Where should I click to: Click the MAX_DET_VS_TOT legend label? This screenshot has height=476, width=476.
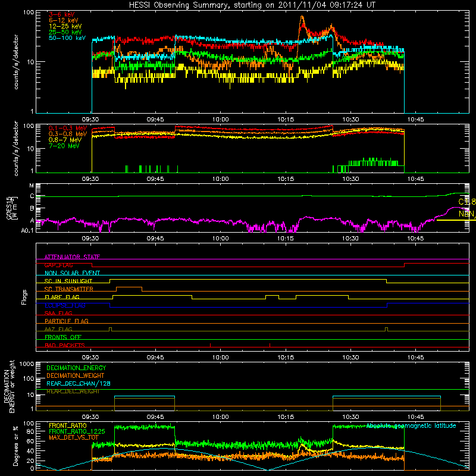click(x=73, y=437)
